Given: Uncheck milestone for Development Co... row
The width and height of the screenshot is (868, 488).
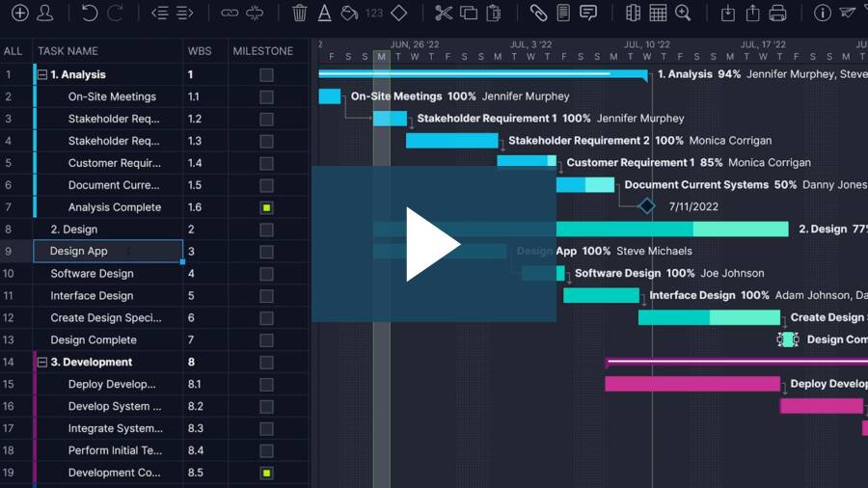Looking at the screenshot, I should coord(266,474).
